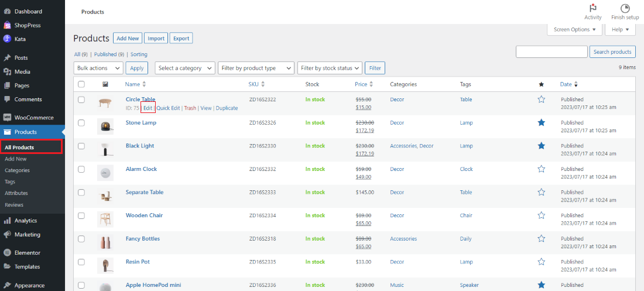Screen dimensions: 644x291
Task: Sort products by SKU column
Action: tap(256, 84)
